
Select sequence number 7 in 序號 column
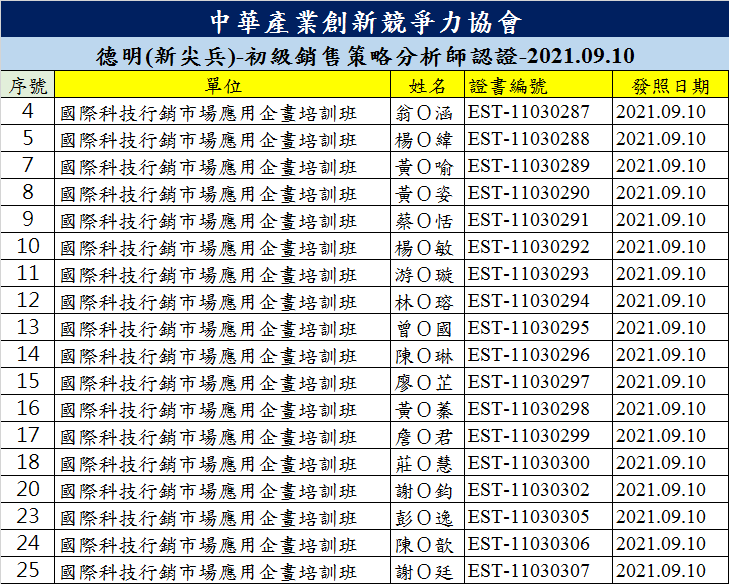tap(28, 165)
